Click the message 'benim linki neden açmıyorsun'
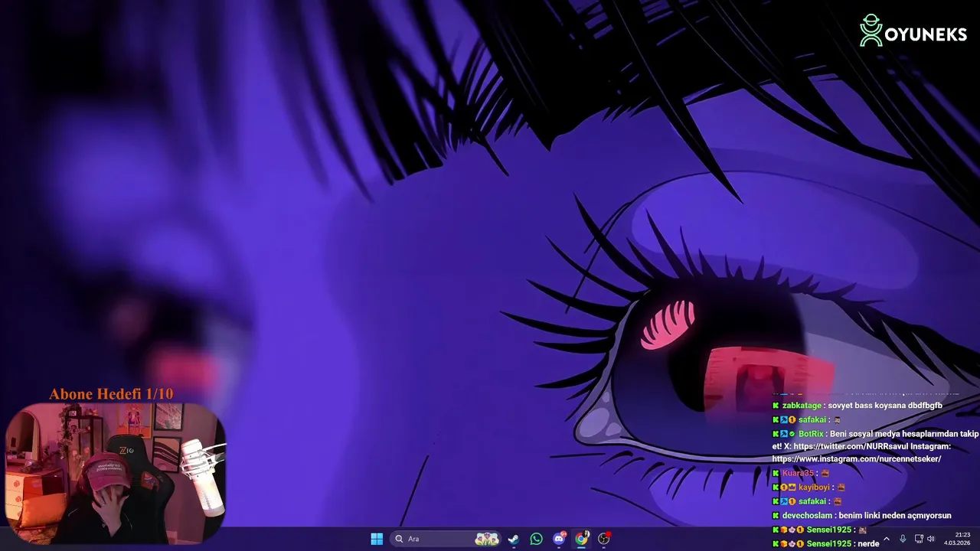This screenshot has width=980, height=551. tap(895, 516)
